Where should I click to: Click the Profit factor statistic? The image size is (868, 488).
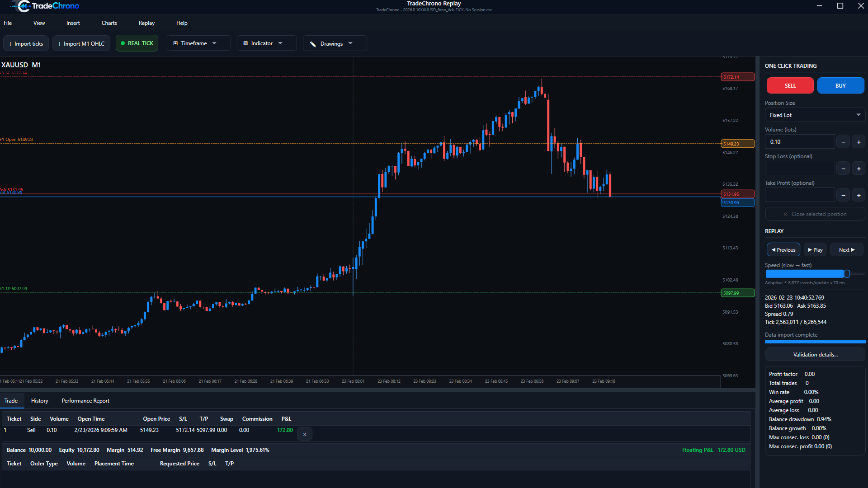coord(792,374)
